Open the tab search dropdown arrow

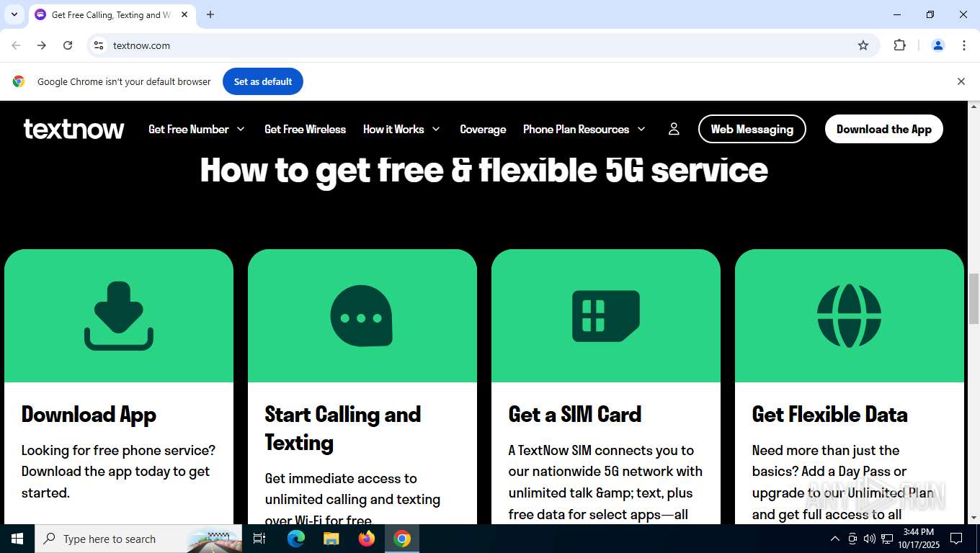point(14,14)
